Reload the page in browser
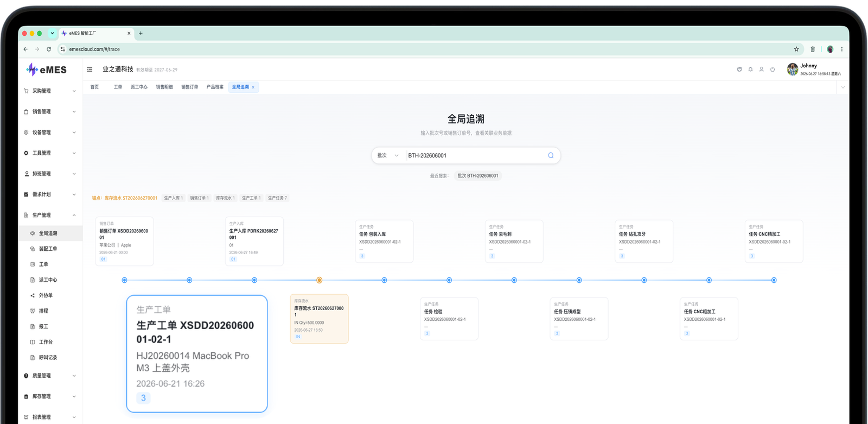The image size is (868, 424). [49, 49]
